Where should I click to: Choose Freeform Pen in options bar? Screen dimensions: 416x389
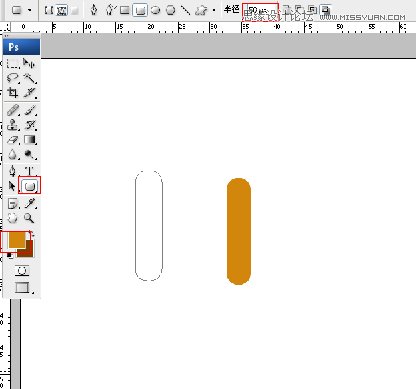point(110,10)
